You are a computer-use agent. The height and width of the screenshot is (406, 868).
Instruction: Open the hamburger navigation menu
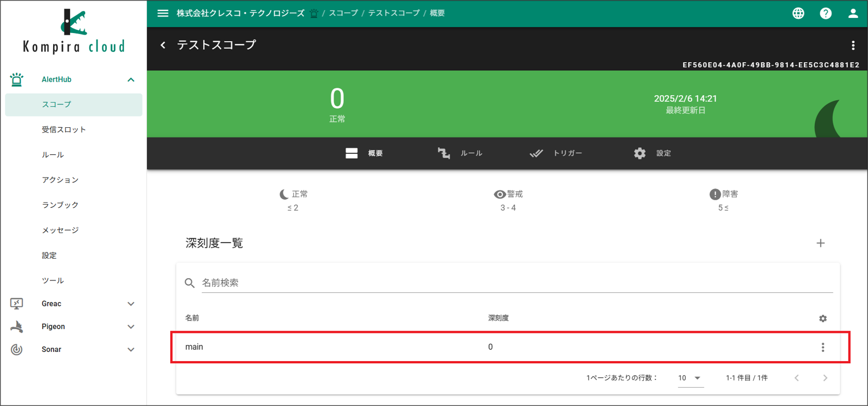[163, 13]
